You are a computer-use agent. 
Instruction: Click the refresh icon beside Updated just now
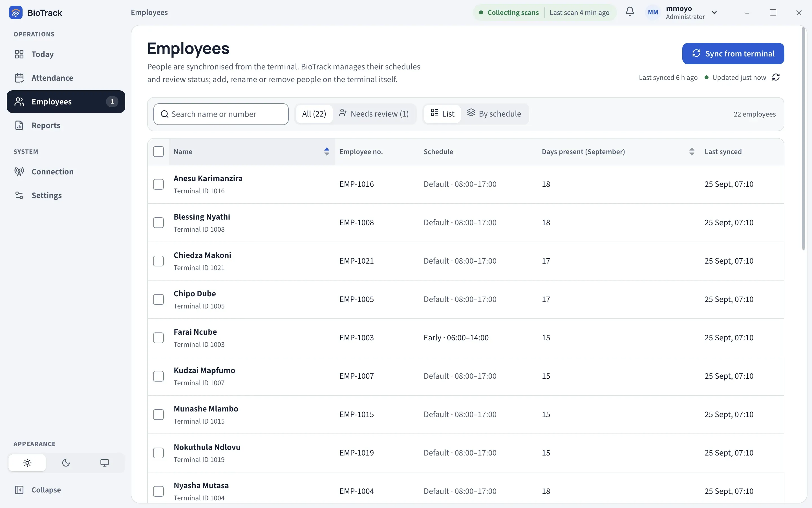776,77
